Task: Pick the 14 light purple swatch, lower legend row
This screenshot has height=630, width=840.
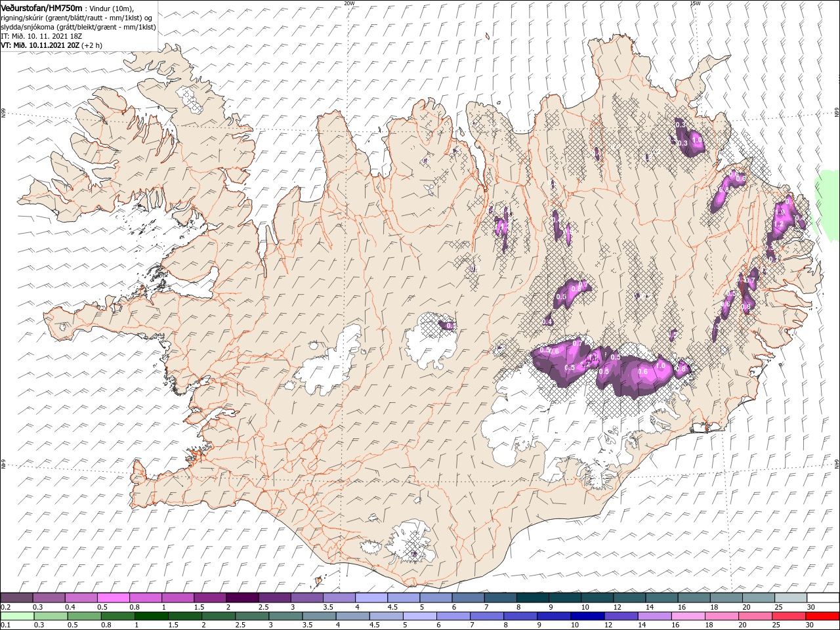Action: [655, 616]
